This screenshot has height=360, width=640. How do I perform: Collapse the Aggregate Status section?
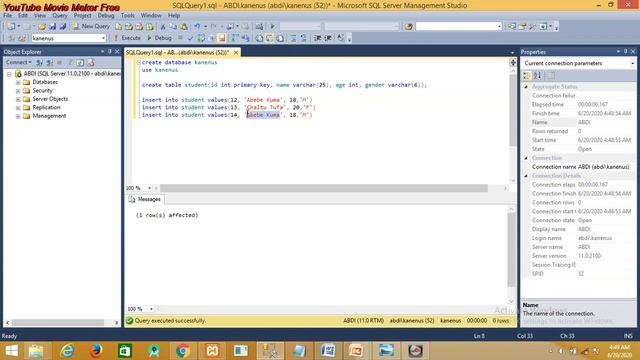click(x=526, y=87)
